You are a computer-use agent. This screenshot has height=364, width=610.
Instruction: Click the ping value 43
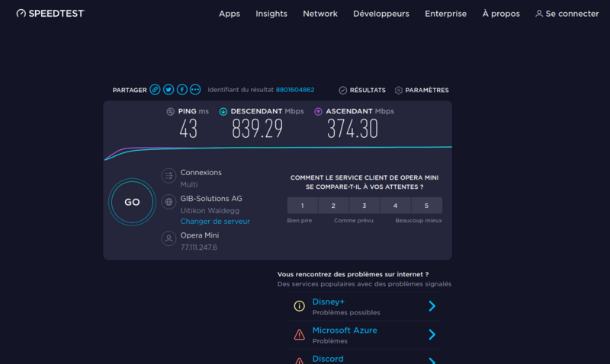click(188, 129)
